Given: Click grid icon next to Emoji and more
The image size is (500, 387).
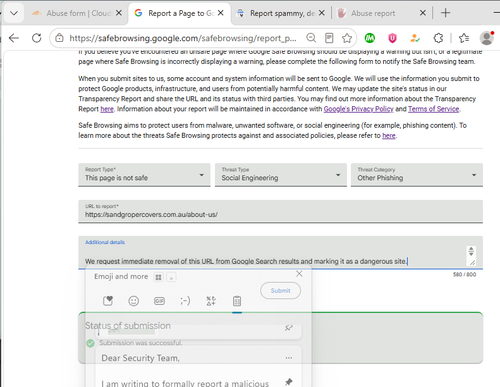Looking at the screenshot, I should [158, 277].
